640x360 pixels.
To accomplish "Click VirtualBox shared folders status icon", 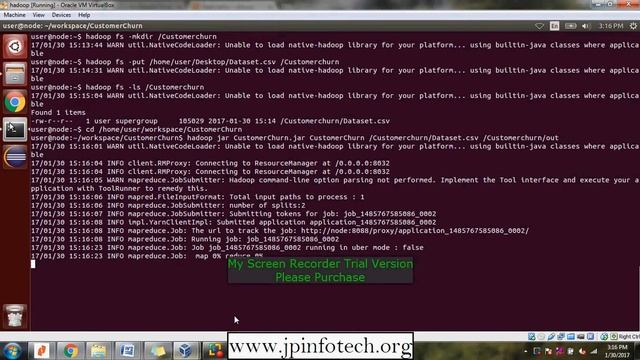I will click(x=571, y=337).
